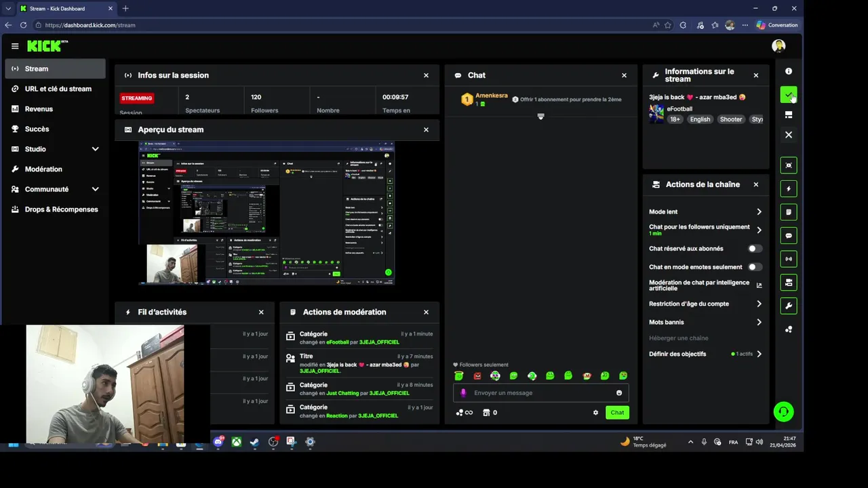The height and width of the screenshot is (488, 868).
Task: Close the Chat panel
Action: click(624, 75)
